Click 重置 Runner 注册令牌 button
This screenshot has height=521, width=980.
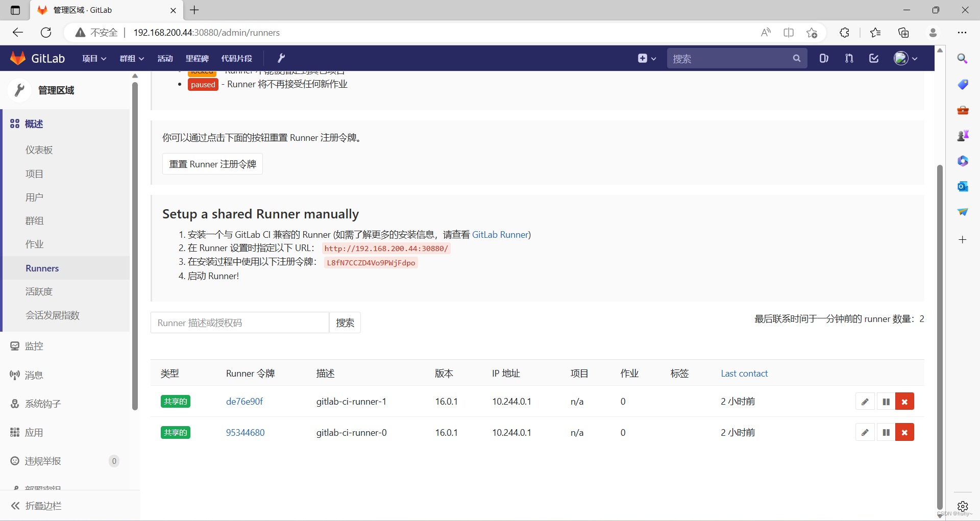212,164
